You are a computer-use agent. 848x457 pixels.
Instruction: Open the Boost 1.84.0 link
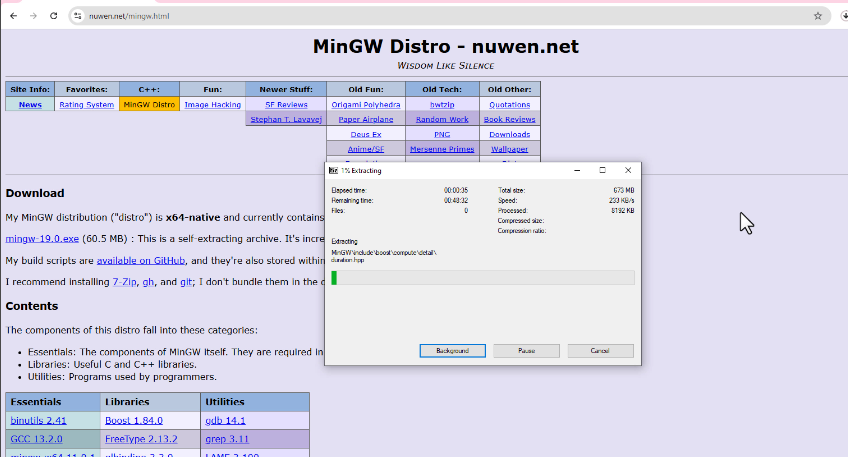point(134,421)
